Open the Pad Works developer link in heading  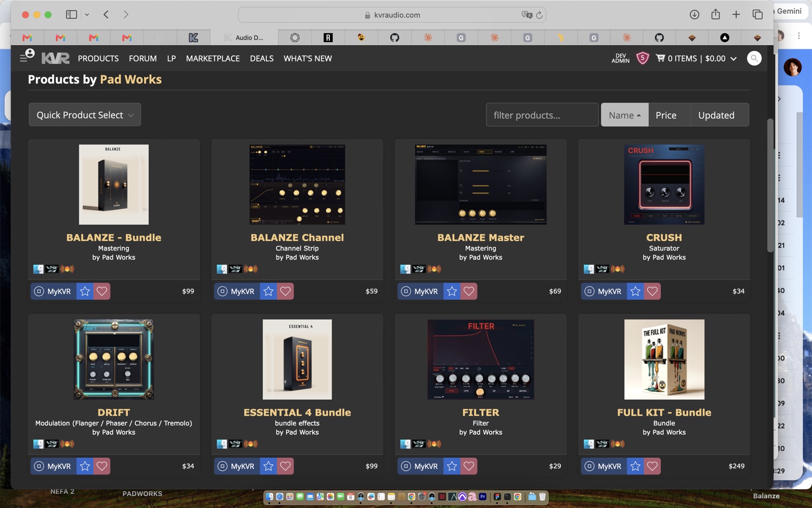pos(131,79)
